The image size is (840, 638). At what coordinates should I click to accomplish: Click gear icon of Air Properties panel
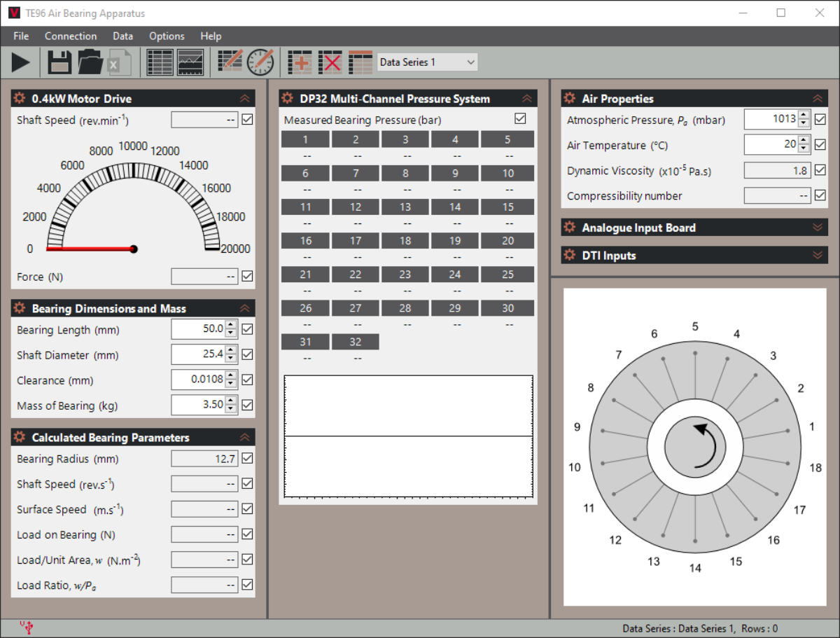(x=570, y=99)
